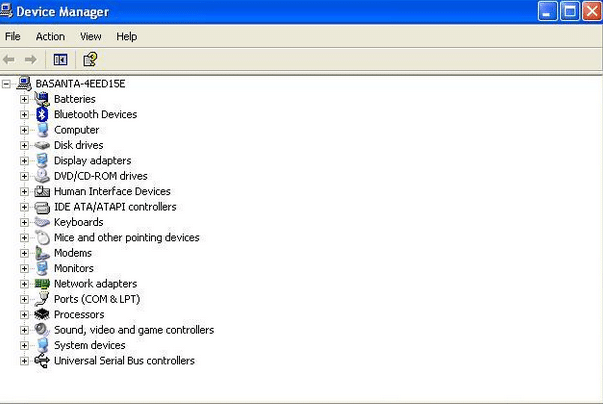The image size is (603, 404).
Task: Click the Display adapters icon
Action: pos(42,161)
